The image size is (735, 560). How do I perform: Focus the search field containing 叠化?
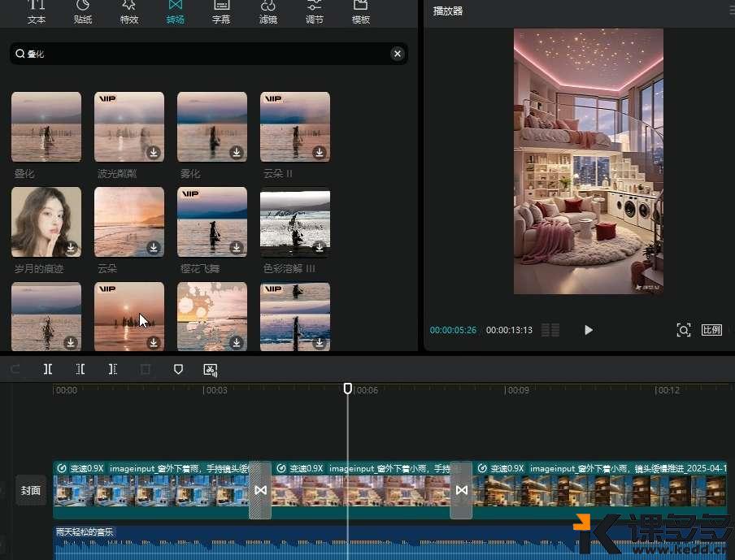tap(209, 54)
